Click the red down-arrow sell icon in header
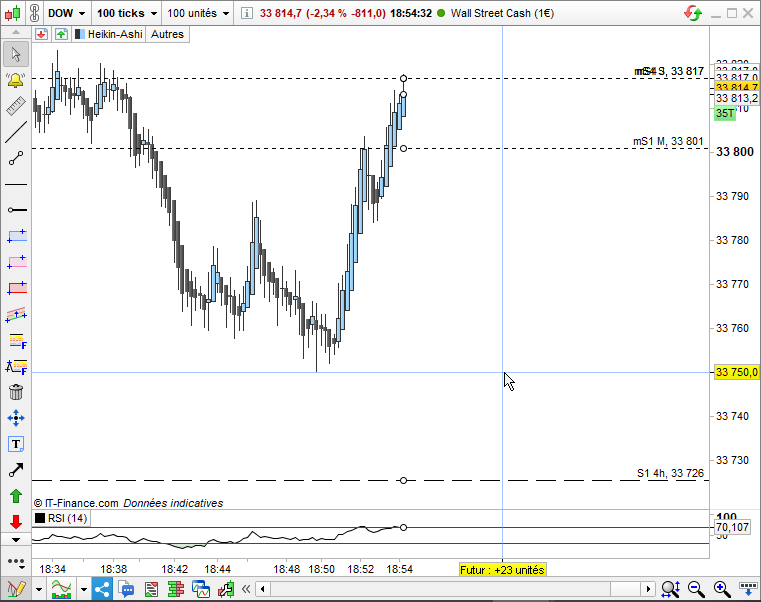Image resolution: width=761 pixels, height=602 pixels. pyautogui.click(x=41, y=34)
